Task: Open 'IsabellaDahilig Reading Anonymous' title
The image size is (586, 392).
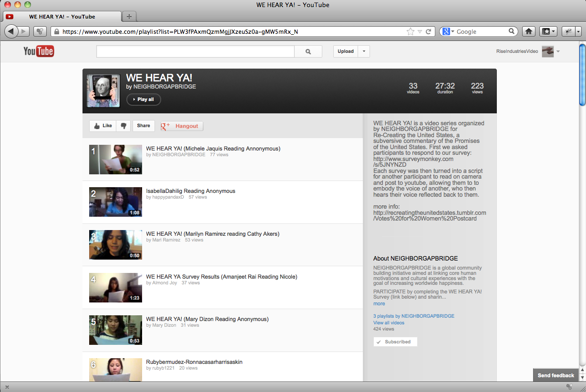Action: [191, 191]
